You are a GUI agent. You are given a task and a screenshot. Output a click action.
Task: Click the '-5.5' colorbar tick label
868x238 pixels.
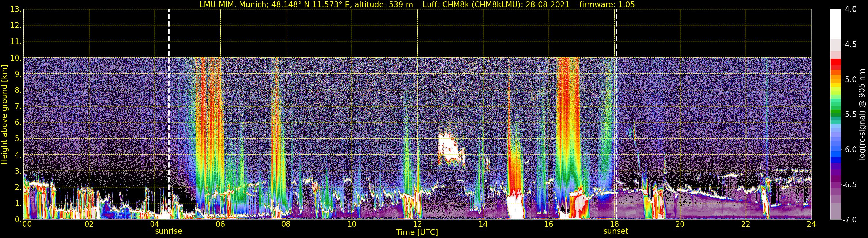click(x=850, y=115)
